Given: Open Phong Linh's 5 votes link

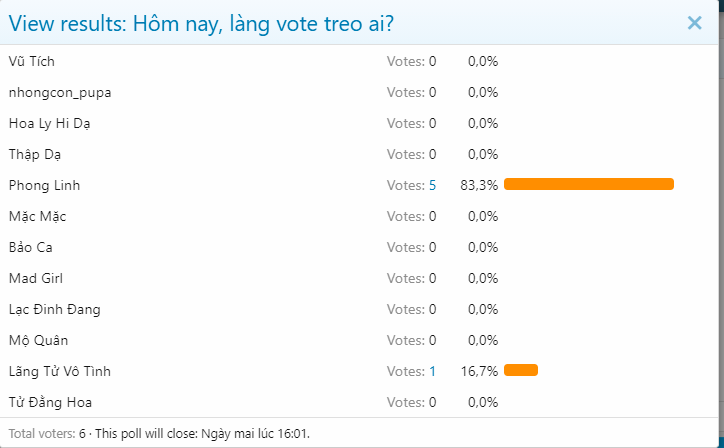Looking at the screenshot, I should pyautogui.click(x=432, y=185).
